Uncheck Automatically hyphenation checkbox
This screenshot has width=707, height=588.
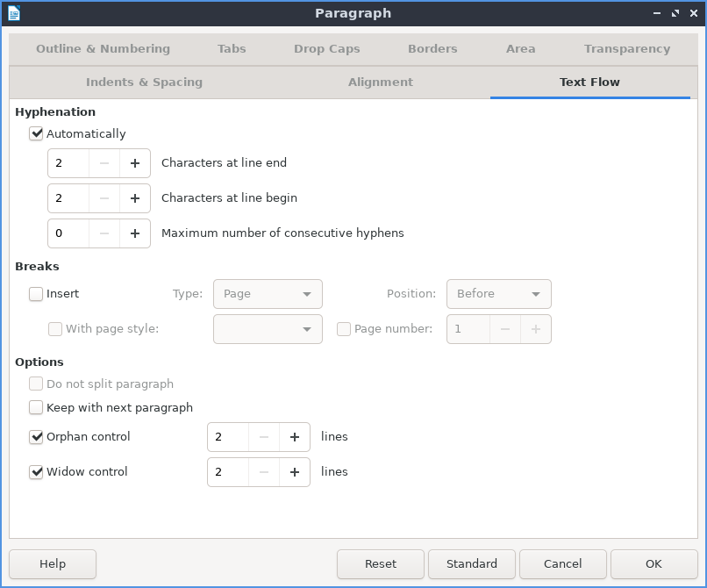tap(36, 134)
